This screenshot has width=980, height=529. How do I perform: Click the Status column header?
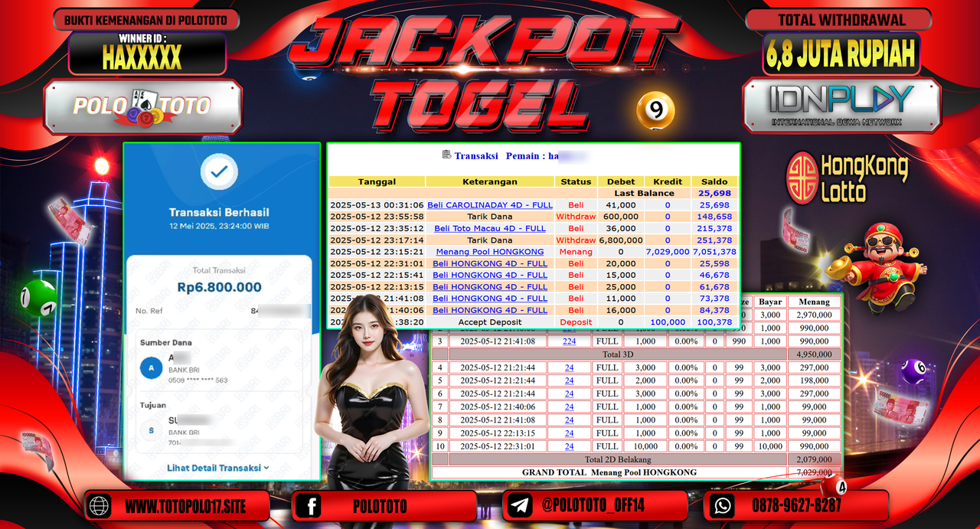coord(576,181)
